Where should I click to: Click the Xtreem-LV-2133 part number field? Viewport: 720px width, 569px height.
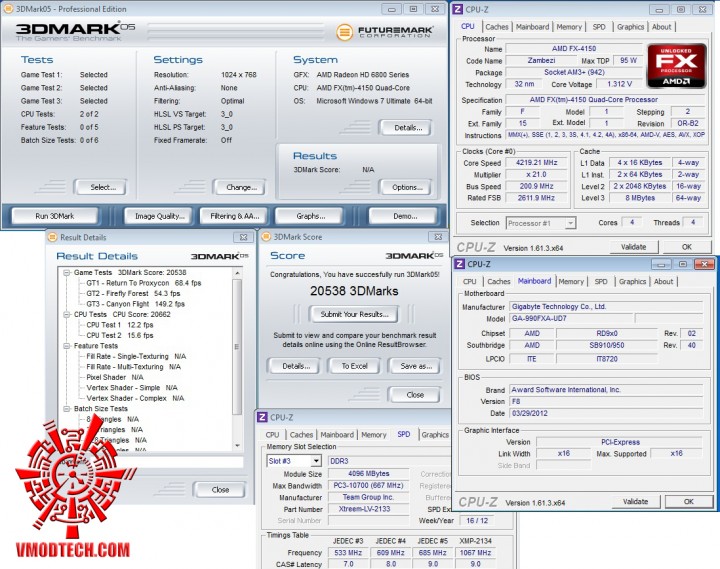(x=368, y=509)
